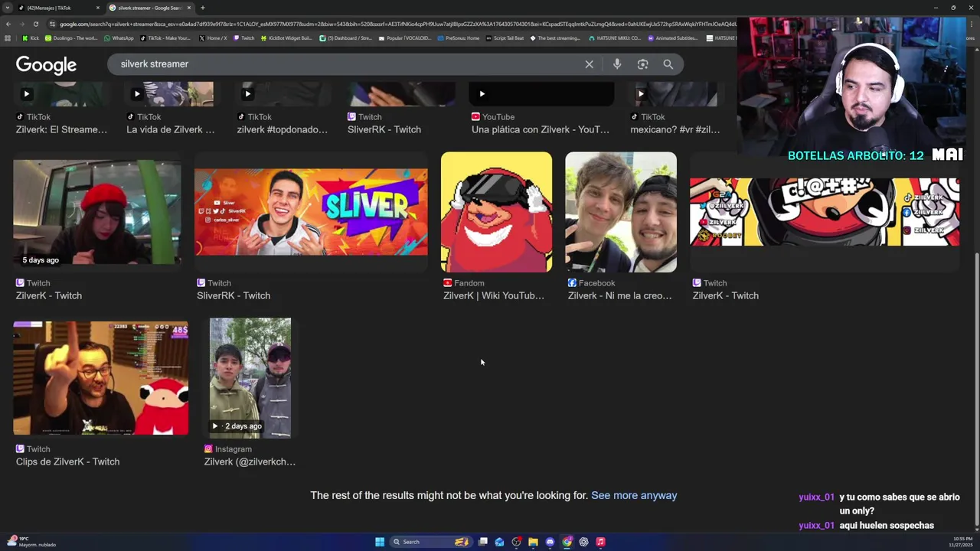Open the SLIVER banner thumbnail
This screenshot has height=551, width=980.
pos(311,212)
